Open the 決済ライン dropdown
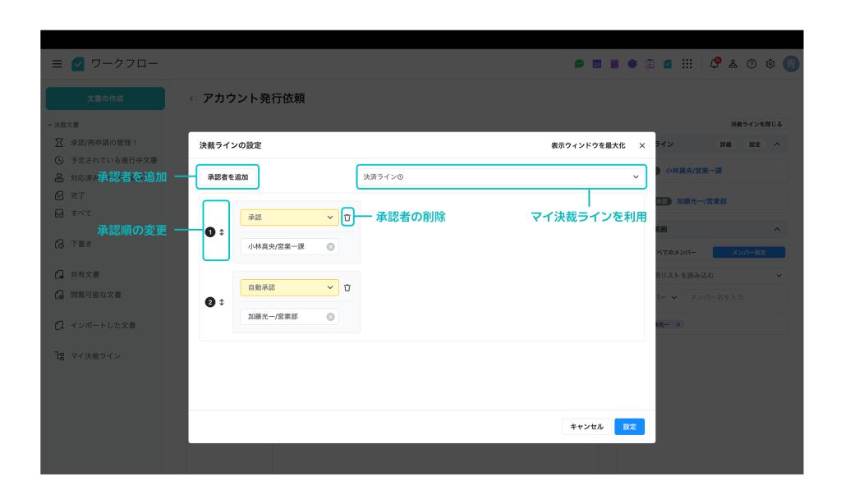Image resolution: width=841 pixels, height=504 pixels. tap(501, 176)
